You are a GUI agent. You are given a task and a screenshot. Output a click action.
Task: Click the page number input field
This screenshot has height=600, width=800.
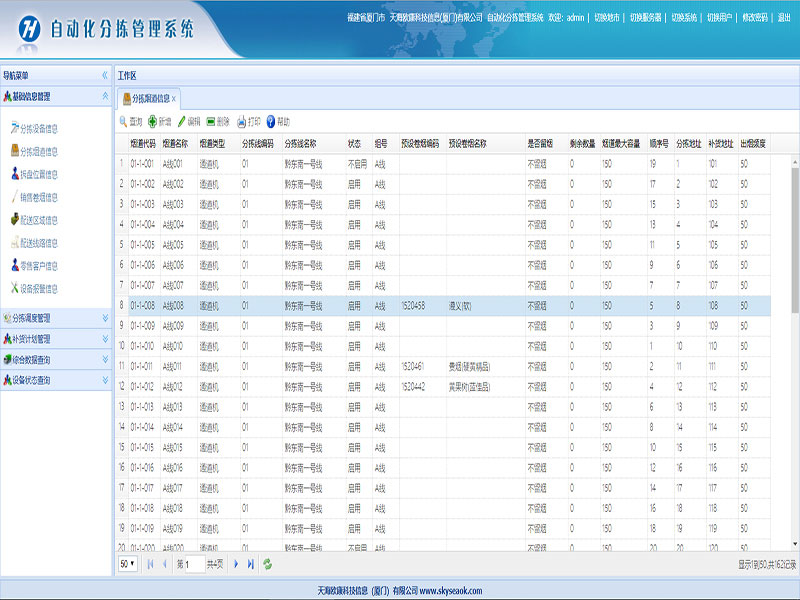(x=190, y=564)
